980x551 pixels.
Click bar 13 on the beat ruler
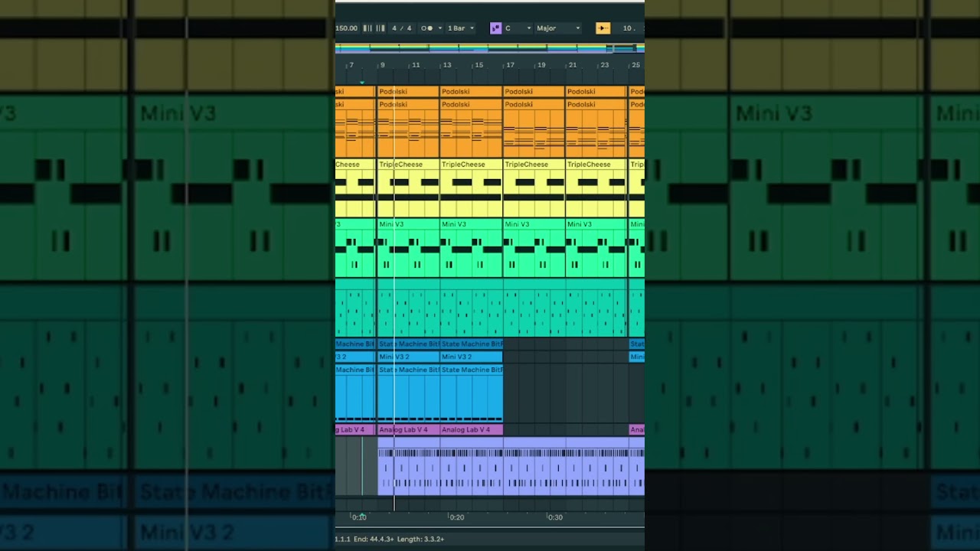[x=447, y=65]
